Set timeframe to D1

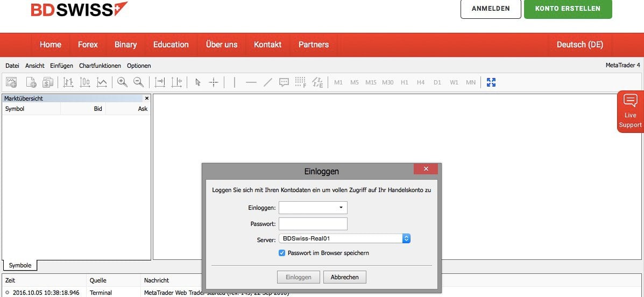[x=437, y=82]
